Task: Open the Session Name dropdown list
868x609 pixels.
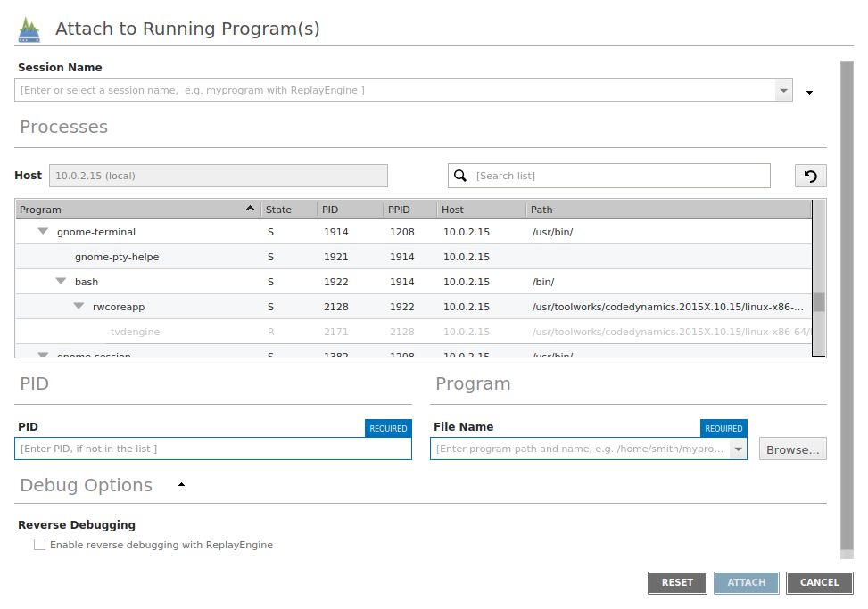Action: click(783, 90)
